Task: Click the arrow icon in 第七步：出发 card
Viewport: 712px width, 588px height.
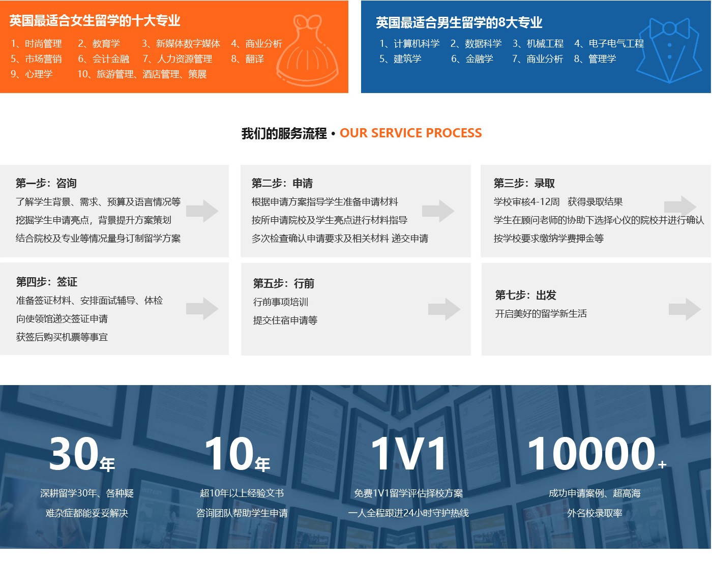Action: click(685, 309)
